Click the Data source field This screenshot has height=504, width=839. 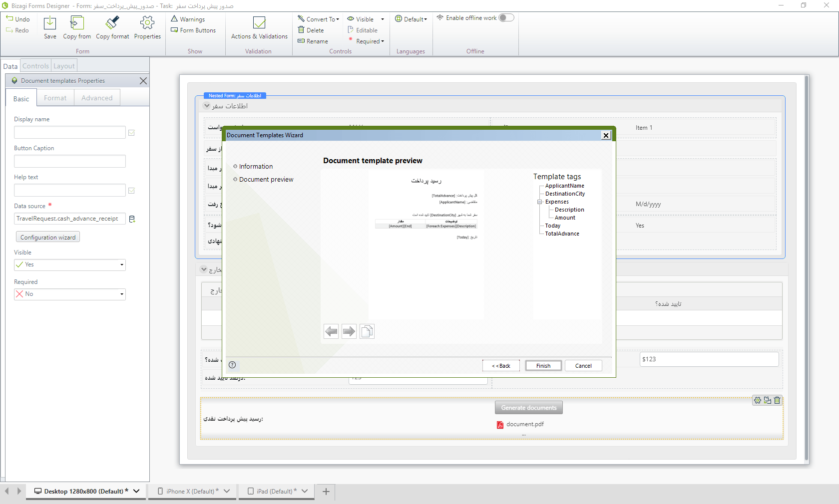tap(70, 219)
